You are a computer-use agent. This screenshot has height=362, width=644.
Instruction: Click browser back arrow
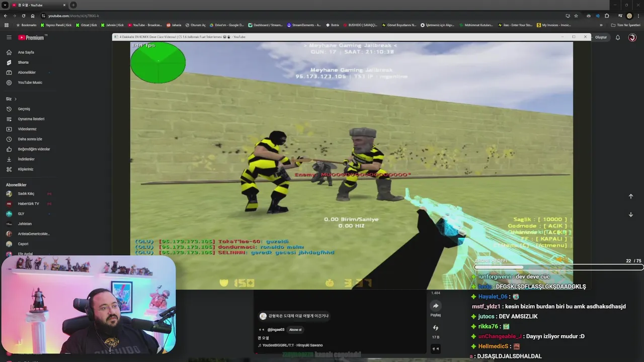[x=7, y=16]
